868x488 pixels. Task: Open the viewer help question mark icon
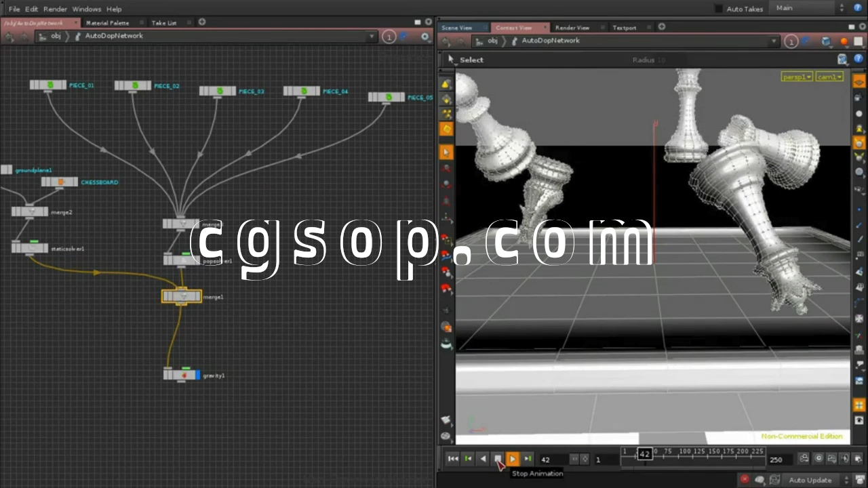(x=859, y=60)
